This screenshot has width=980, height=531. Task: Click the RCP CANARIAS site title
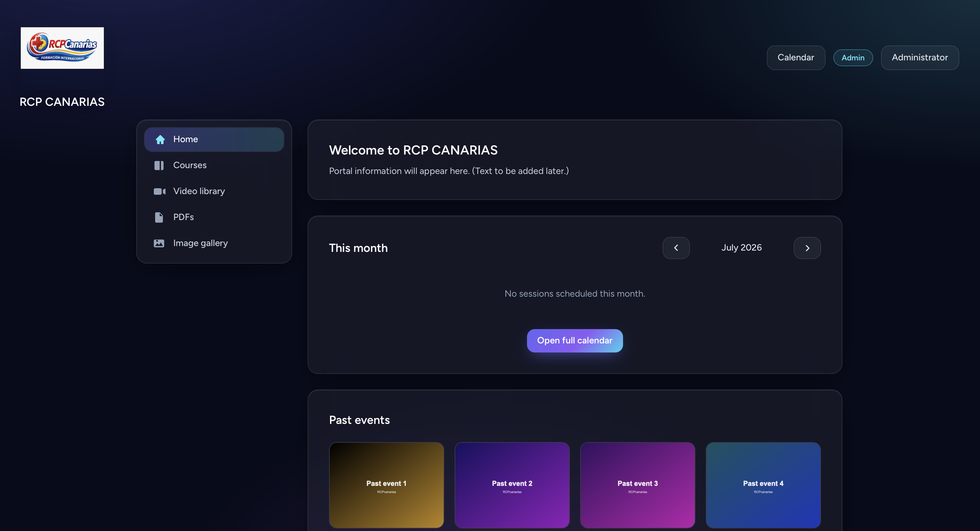point(62,102)
